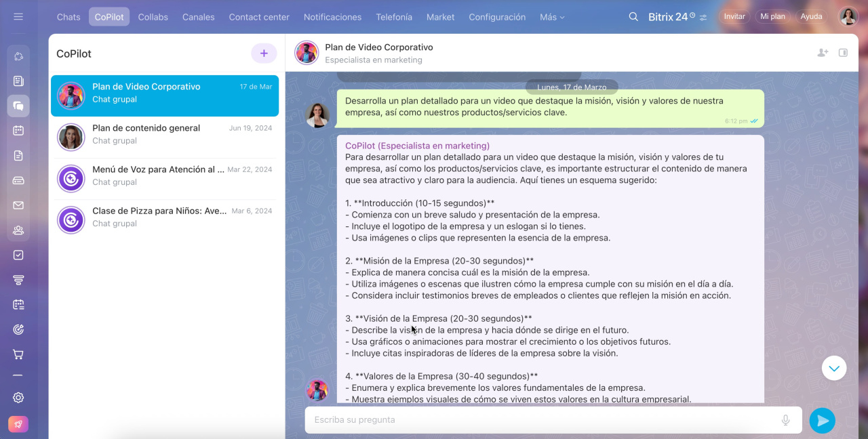This screenshot has width=868, height=439.
Task: Click the rocket icon at the sidebar bottom
Action: pos(18,424)
